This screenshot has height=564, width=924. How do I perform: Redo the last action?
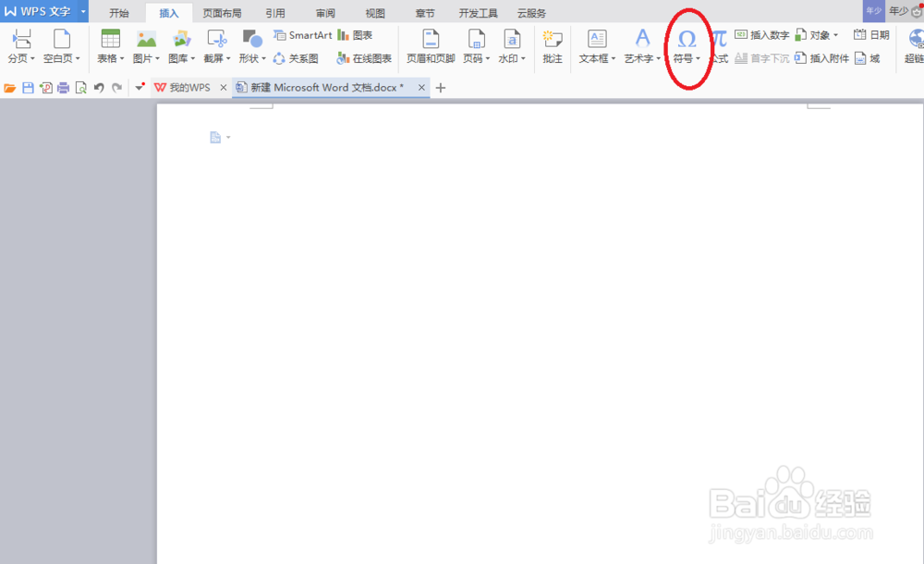click(116, 88)
